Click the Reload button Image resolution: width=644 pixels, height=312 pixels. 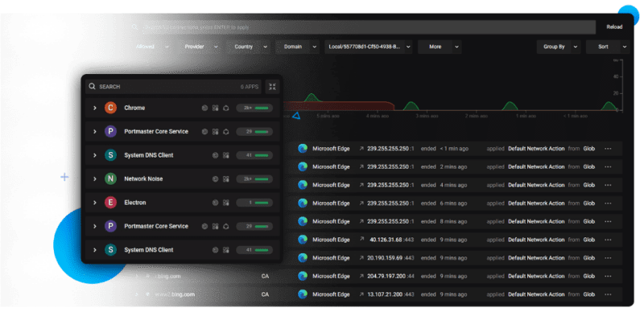614,27
